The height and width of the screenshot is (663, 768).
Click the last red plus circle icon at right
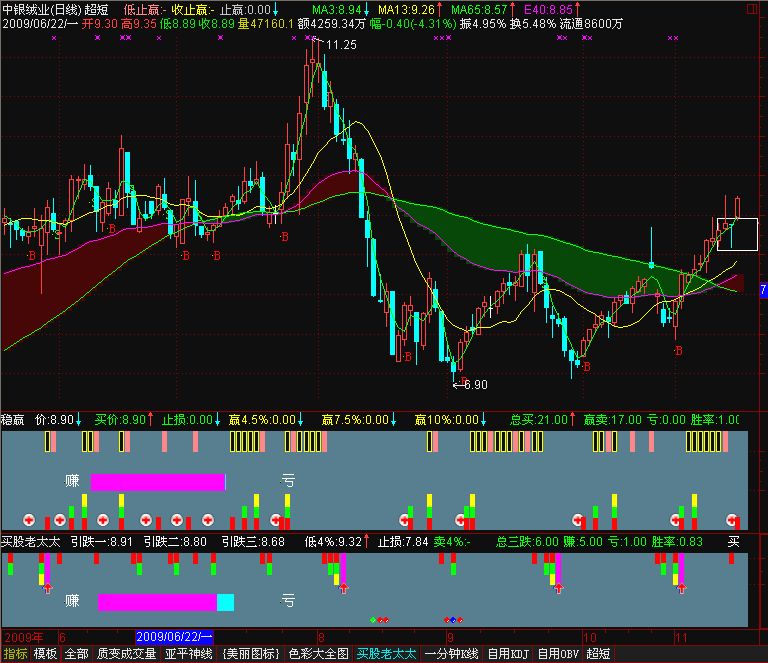[735, 520]
